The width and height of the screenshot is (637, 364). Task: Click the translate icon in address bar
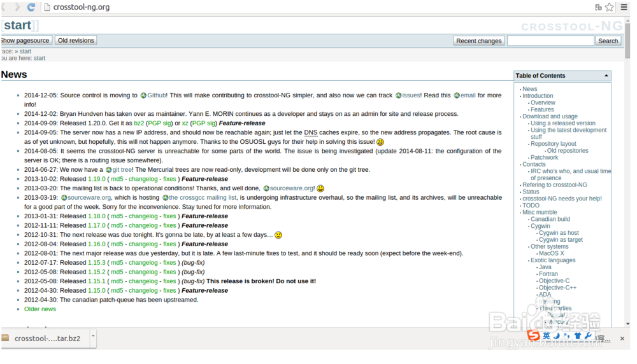(598, 7)
